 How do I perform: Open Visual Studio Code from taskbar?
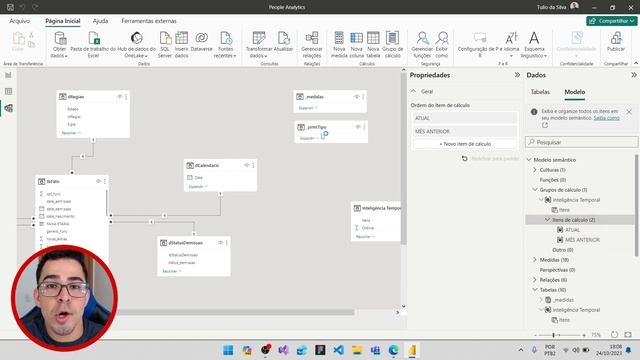pyautogui.click(x=338, y=350)
